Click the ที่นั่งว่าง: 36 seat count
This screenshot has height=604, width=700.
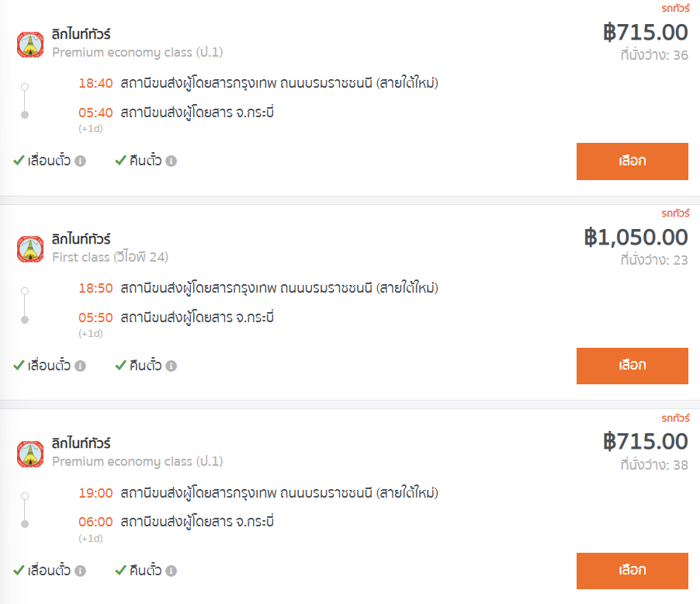coord(653,55)
